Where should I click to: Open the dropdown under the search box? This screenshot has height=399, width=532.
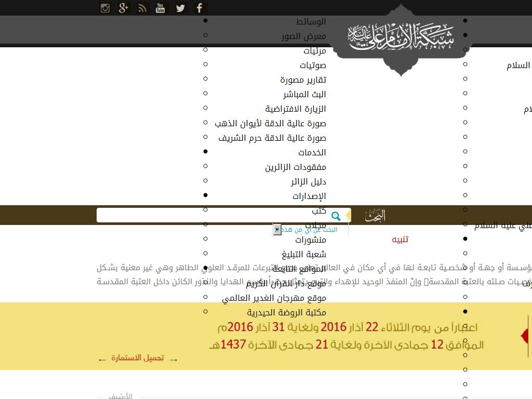(277, 230)
